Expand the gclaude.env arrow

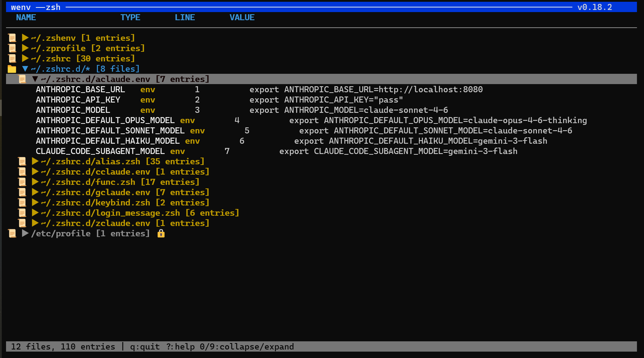(x=35, y=192)
